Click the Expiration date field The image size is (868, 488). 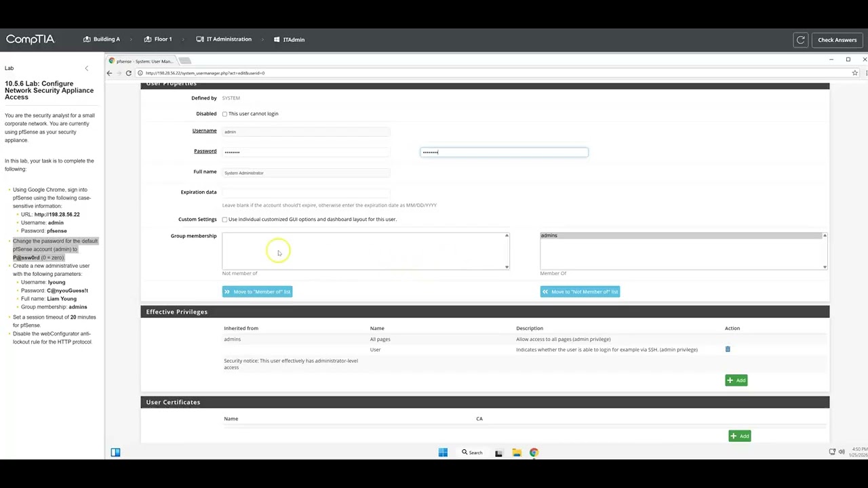pos(306,192)
